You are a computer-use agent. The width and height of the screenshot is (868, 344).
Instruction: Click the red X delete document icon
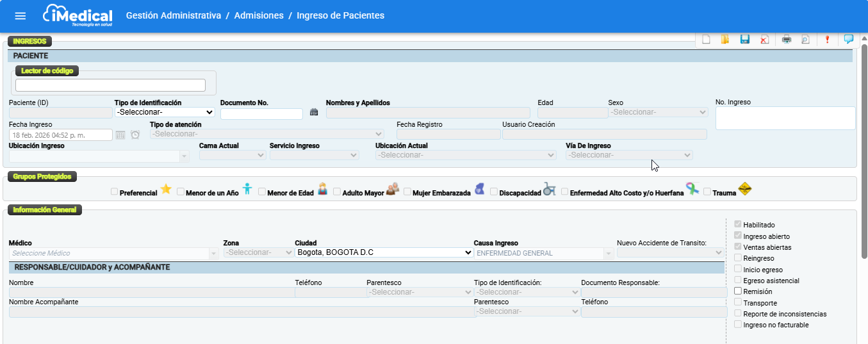(x=764, y=40)
